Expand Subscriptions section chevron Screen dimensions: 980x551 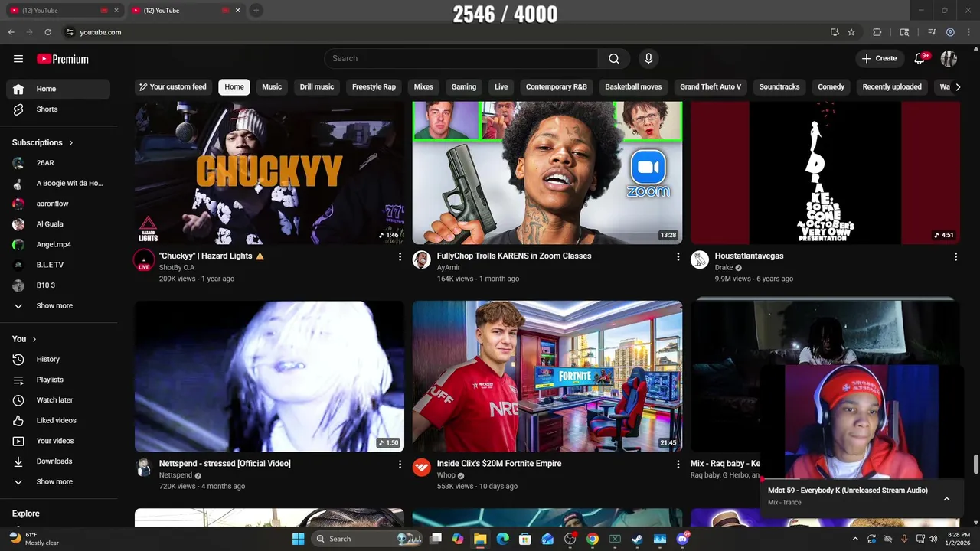point(71,142)
